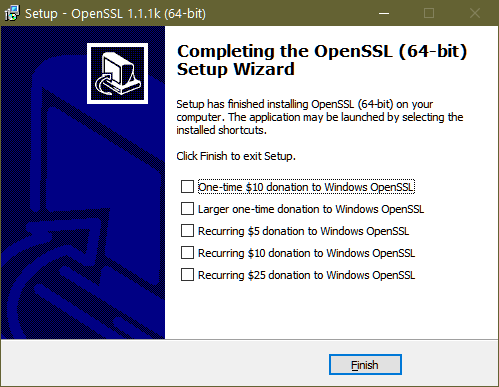Image resolution: width=499 pixels, height=387 pixels.
Task: Toggle the Recurring $10 donation checkbox
Action: [x=187, y=253]
